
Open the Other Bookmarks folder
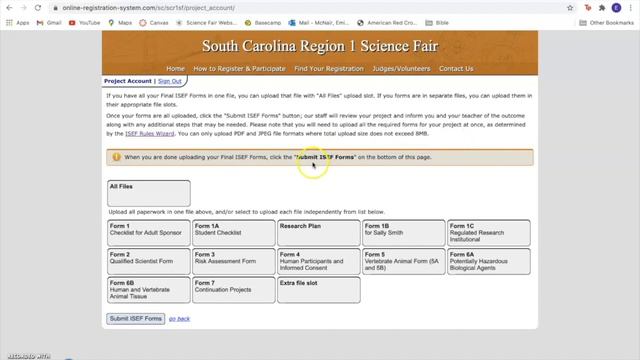607,23
